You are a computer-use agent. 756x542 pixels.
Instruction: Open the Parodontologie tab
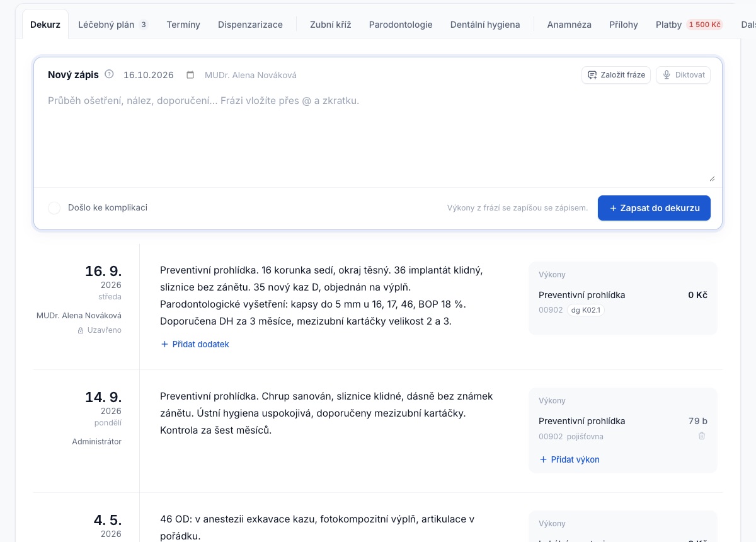click(x=401, y=25)
